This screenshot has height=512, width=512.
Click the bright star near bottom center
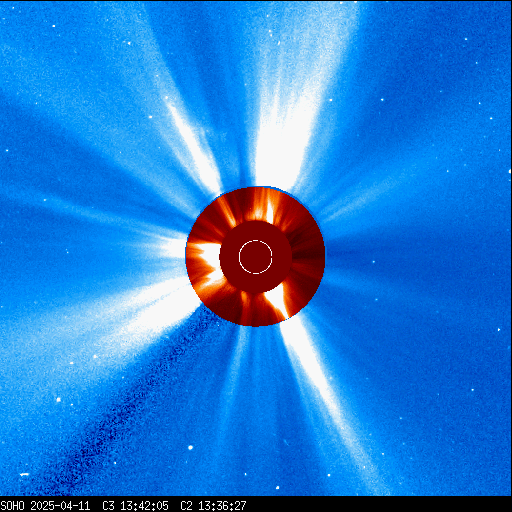pyautogui.click(x=191, y=447)
